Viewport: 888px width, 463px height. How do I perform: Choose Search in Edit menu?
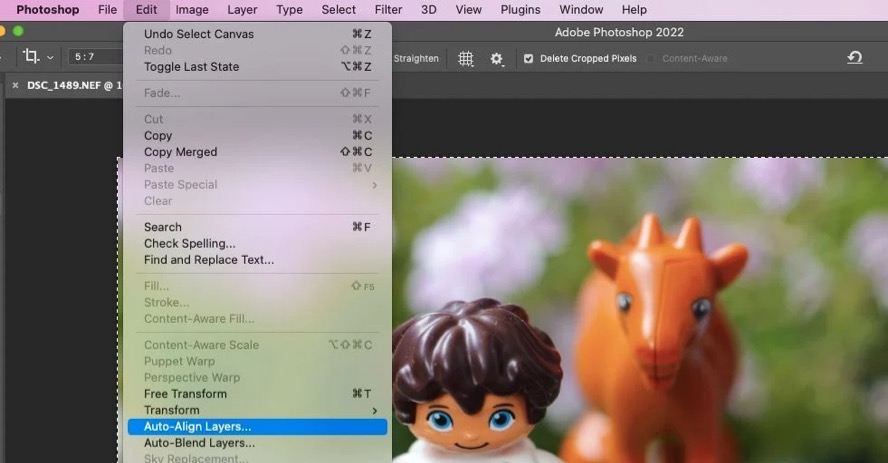(258, 227)
